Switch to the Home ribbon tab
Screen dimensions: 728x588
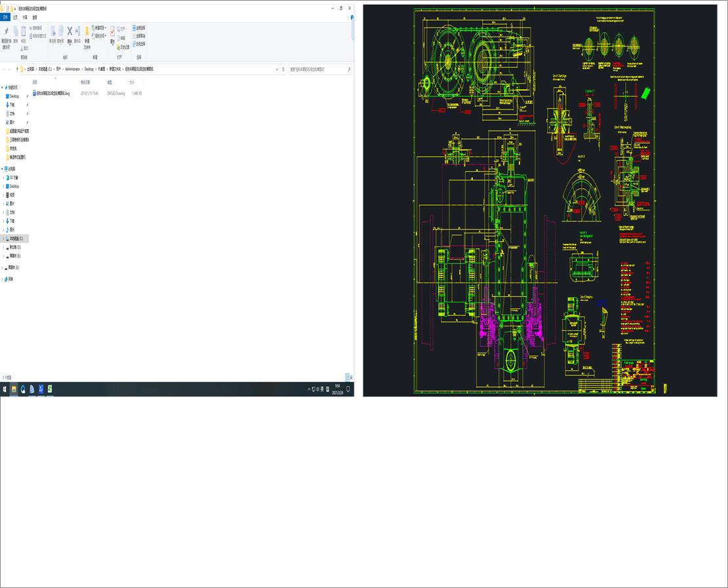click(15, 17)
